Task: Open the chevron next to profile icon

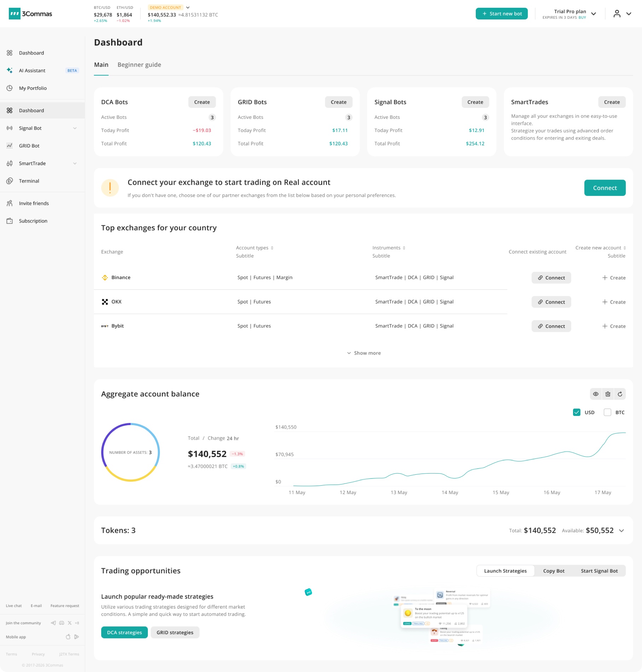Action: tap(629, 14)
